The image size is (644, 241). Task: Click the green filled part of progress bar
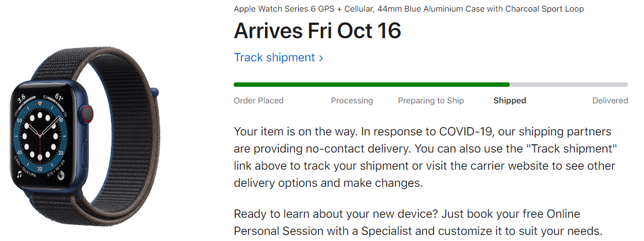coord(372,85)
